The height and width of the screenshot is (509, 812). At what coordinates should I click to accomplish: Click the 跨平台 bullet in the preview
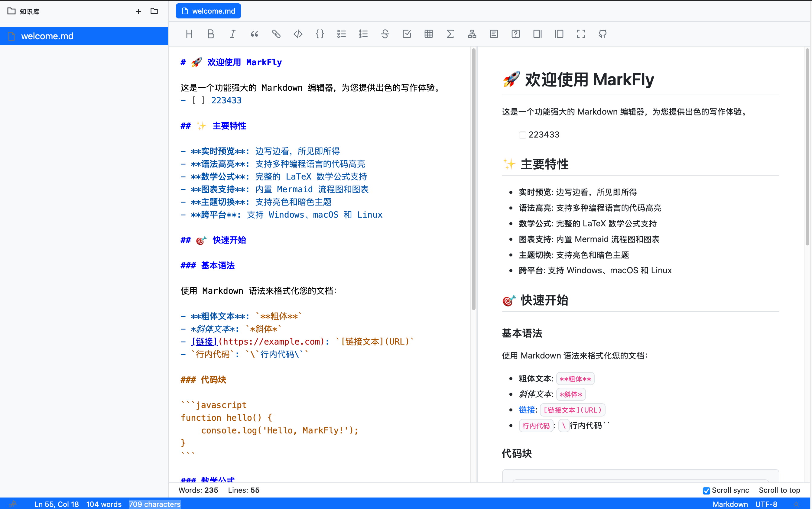coord(595,270)
